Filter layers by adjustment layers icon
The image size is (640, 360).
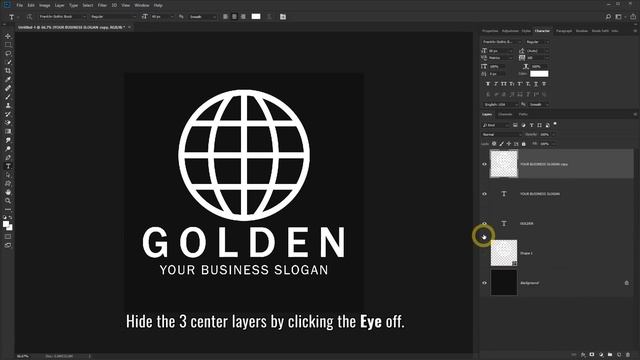pos(523,125)
